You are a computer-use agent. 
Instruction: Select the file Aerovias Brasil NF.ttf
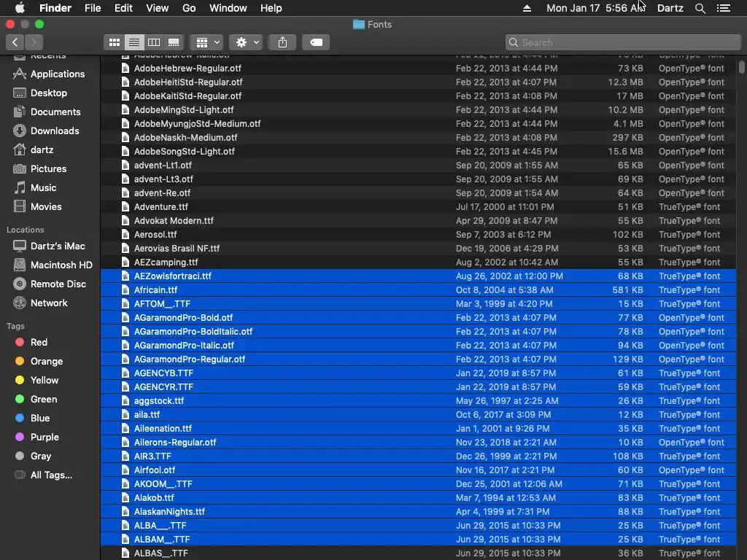click(418, 249)
